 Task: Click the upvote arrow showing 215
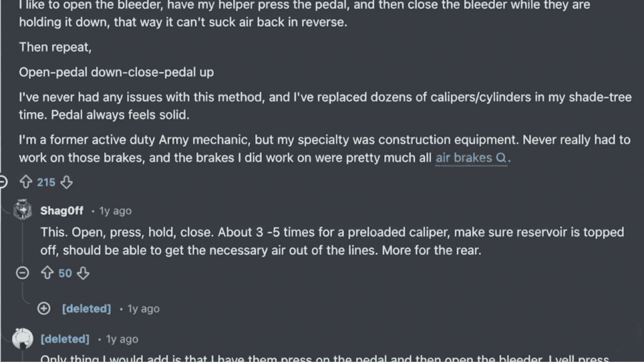[26, 182]
